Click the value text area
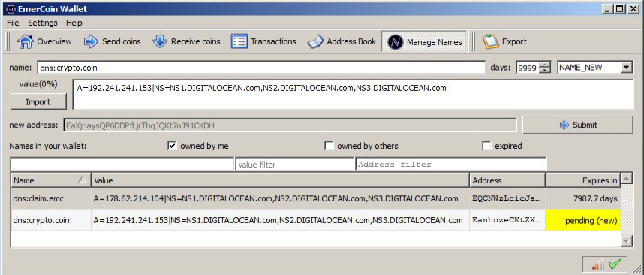 (x=353, y=95)
